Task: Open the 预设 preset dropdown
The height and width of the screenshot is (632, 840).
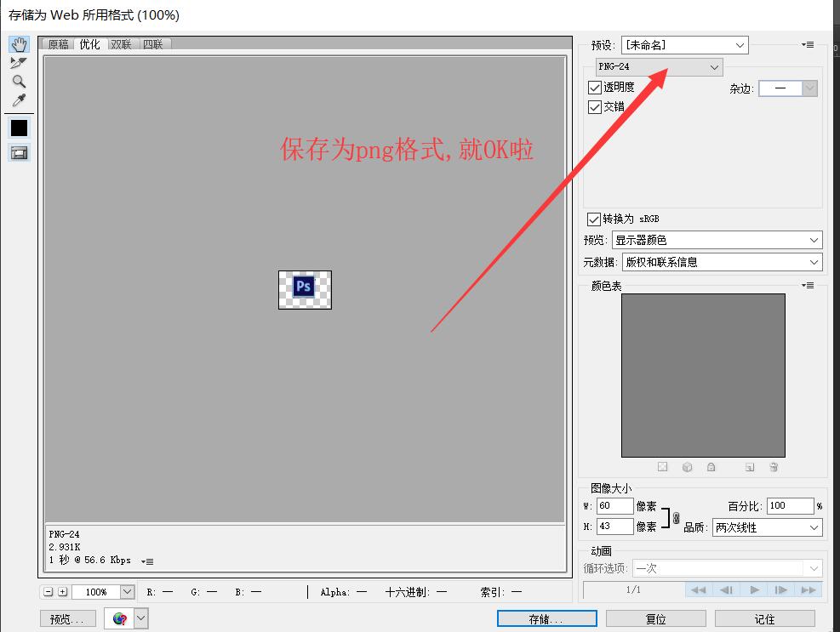Action: click(x=684, y=45)
